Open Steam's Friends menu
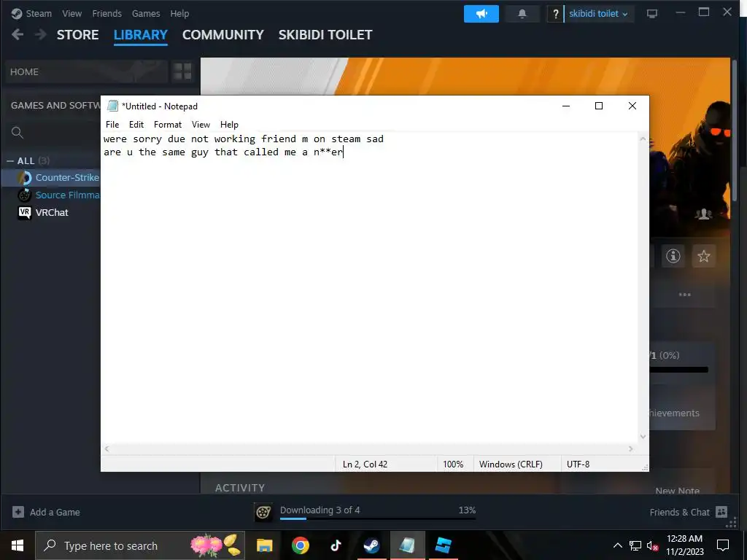 107,14
